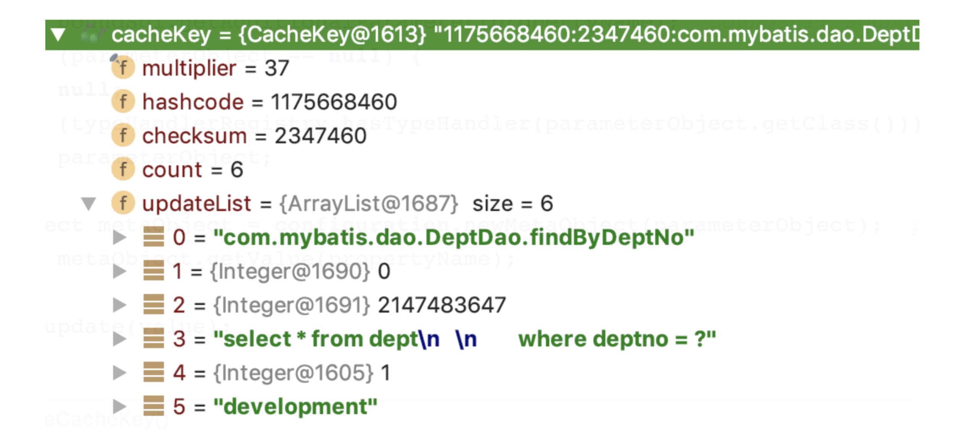Click the checksum field icon

click(123, 136)
